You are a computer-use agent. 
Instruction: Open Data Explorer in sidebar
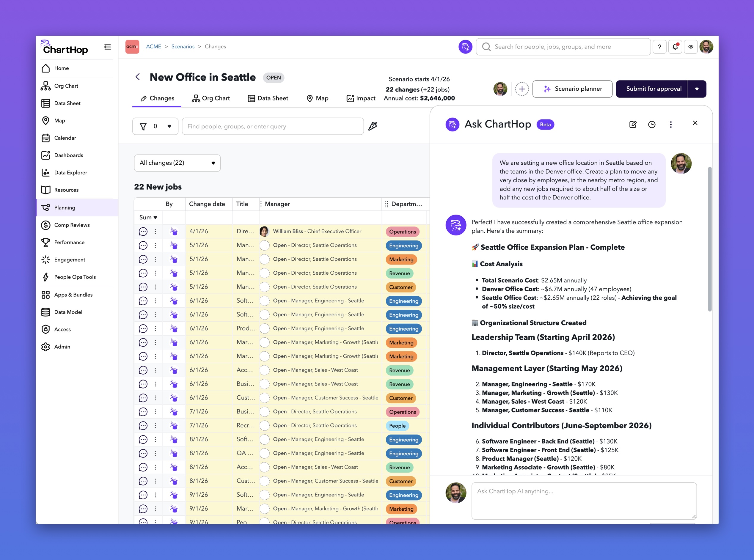coord(70,172)
